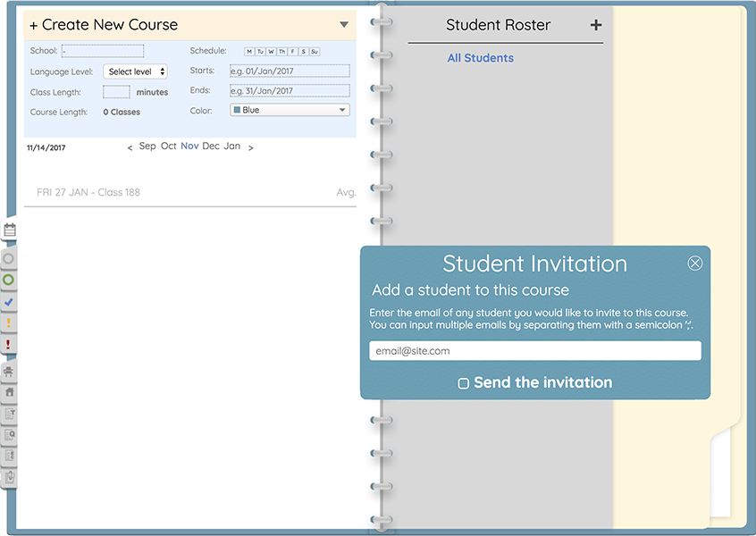
Task: Select the red exclamation mark tab
Action: 9,344
